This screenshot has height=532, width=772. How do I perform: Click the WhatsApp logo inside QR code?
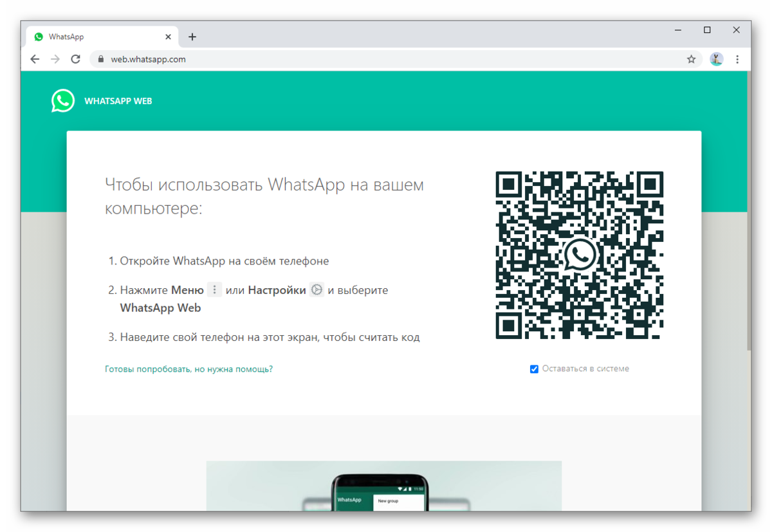[x=580, y=255]
